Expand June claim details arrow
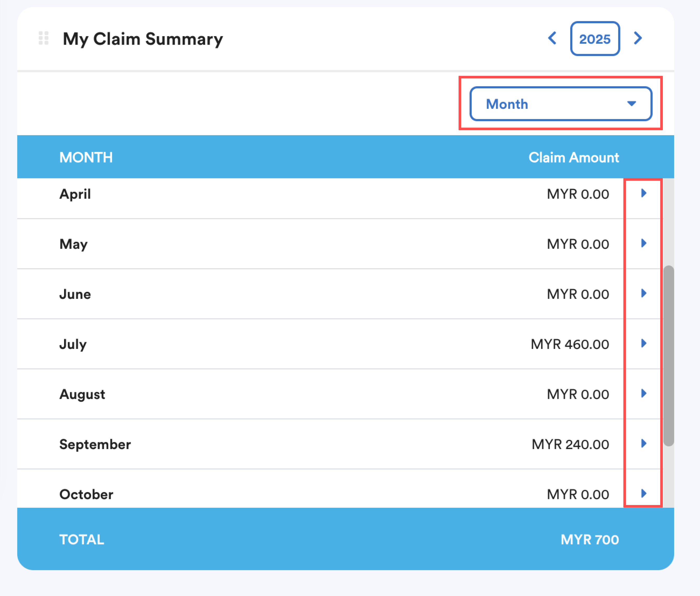Viewport: 700px width, 596px height. [643, 293]
